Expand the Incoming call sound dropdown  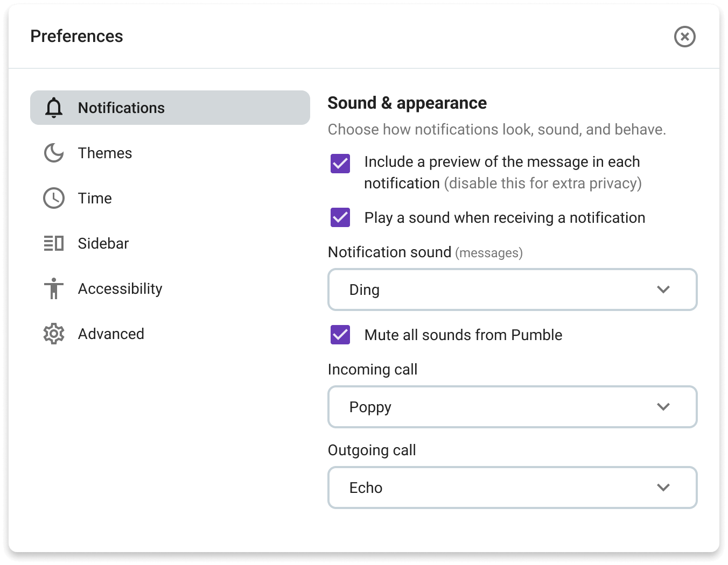[x=512, y=407]
